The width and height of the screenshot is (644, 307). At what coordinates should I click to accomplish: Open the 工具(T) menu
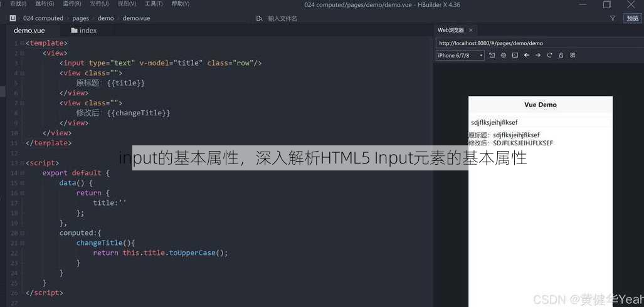154,4
